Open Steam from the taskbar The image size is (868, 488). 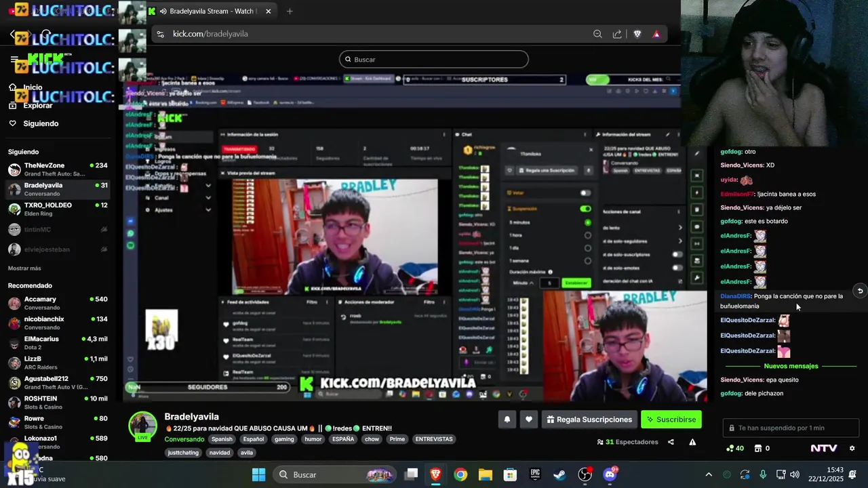coord(560,474)
